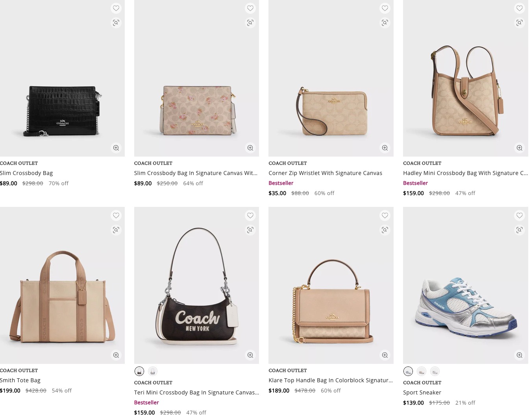Find similar items to Smith Tote Bag
This screenshot has height=420, width=529.
coord(116,230)
